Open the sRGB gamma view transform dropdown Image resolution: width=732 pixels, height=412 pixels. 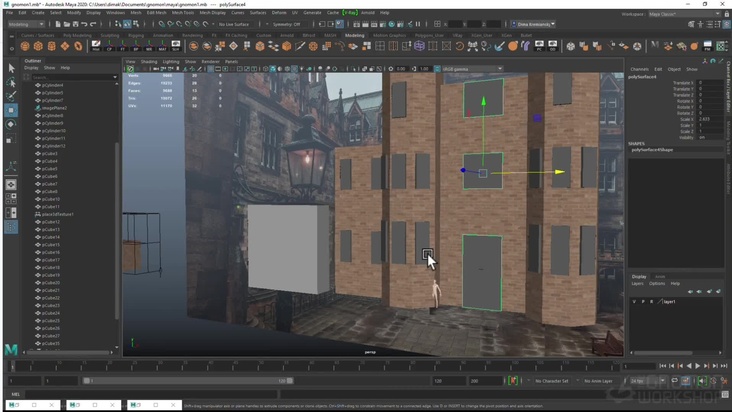472,69
